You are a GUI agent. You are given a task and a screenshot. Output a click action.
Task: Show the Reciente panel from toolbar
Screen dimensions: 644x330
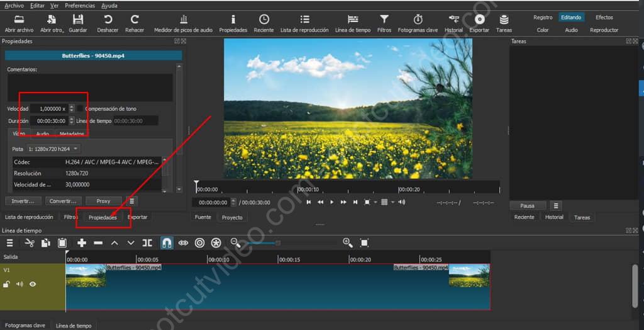pos(264,24)
